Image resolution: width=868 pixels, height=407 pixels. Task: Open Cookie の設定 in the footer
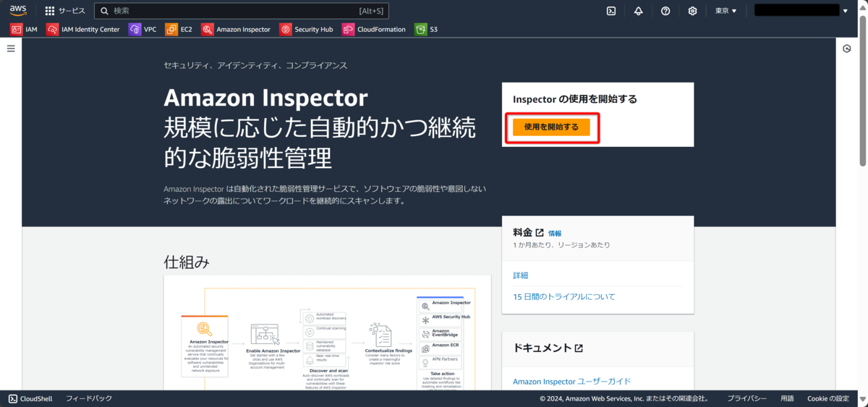click(828, 398)
